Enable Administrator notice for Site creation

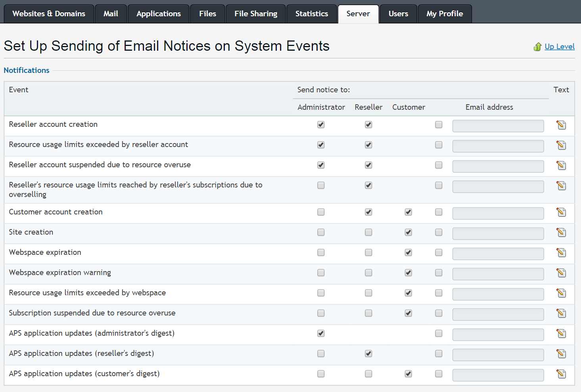pos(321,232)
